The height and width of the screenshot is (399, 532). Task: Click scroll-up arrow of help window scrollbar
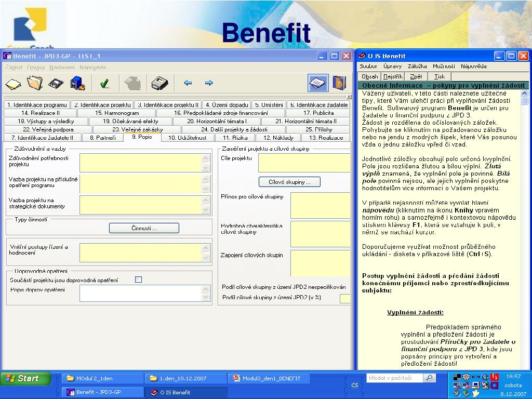pyautogui.click(x=525, y=94)
